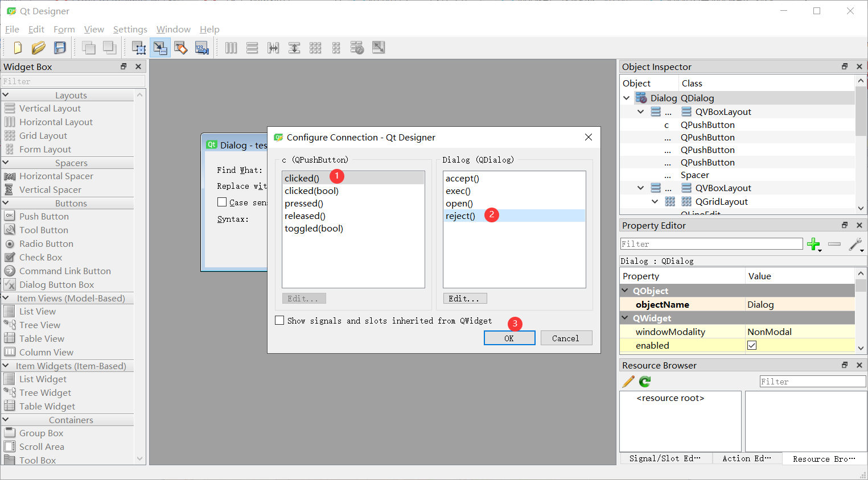Toggle the Case sensitive checkbox in Dialog form
The height and width of the screenshot is (480, 868).
222,202
